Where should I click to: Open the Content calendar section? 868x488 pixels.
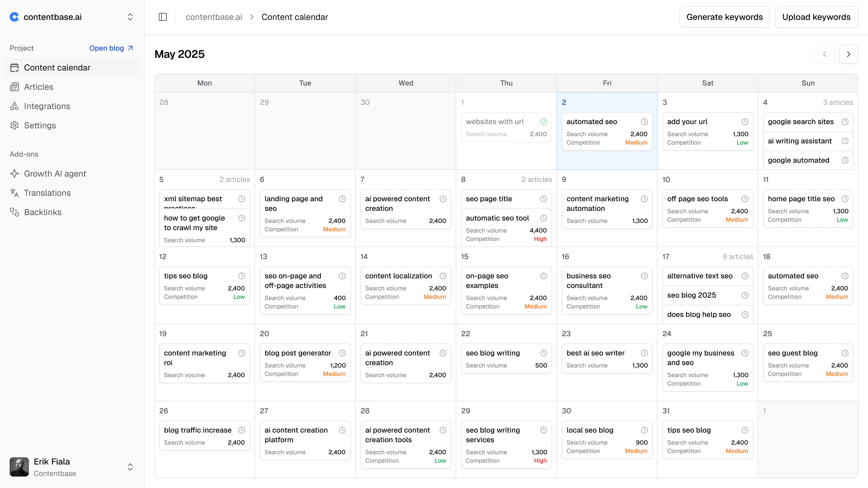57,67
